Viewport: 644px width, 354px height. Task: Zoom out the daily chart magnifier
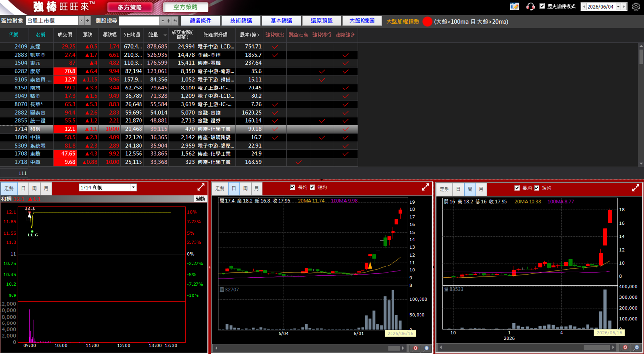click(x=426, y=348)
